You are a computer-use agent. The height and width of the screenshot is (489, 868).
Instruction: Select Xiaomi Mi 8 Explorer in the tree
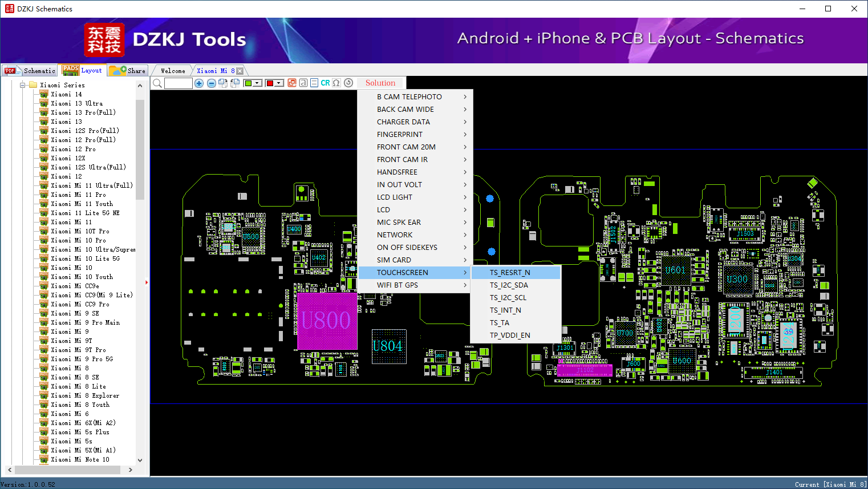pos(85,395)
